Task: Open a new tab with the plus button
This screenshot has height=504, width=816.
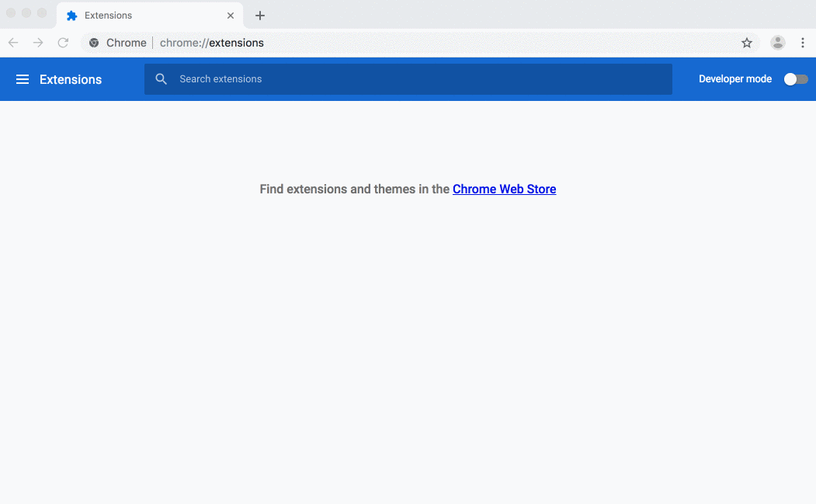Action: pos(259,16)
